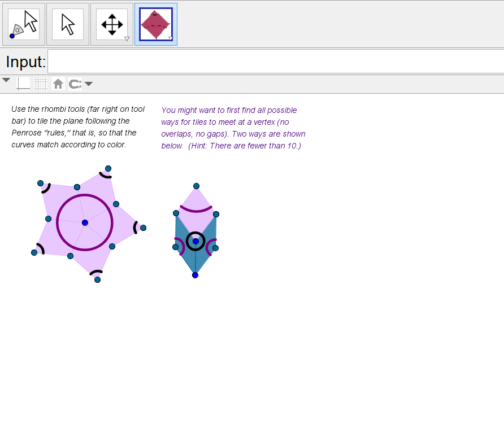
Task: Expand the point capturing dropdown arrow
Action: pyautogui.click(x=89, y=84)
